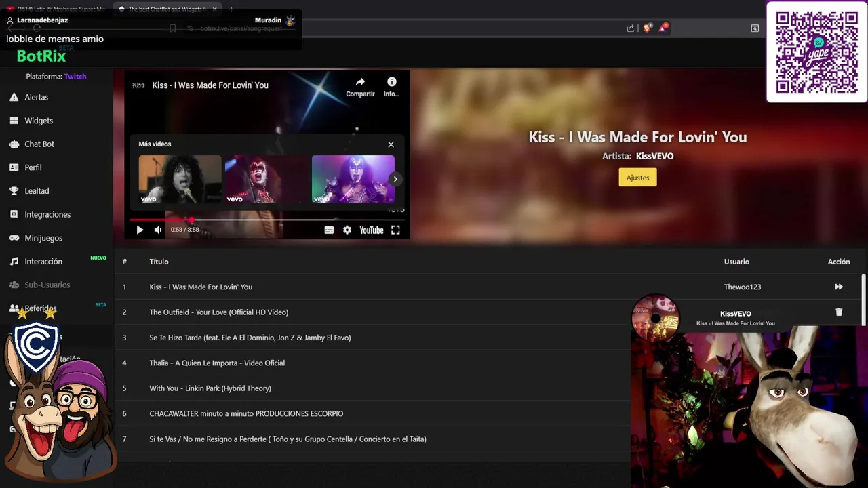This screenshot has width=868, height=488.
Task: Close the ChatBot and Widgets browser tab
Action: [x=214, y=9]
